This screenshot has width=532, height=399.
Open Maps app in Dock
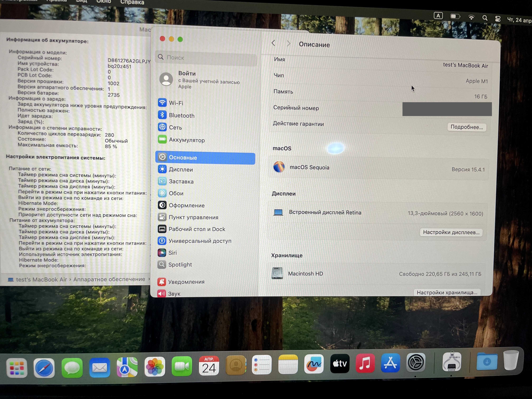[127, 367]
